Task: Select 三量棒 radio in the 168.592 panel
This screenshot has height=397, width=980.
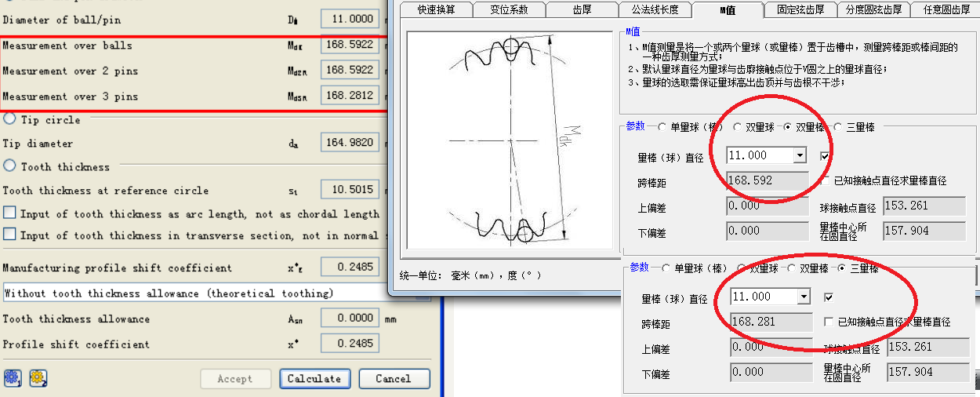Action: tap(838, 127)
